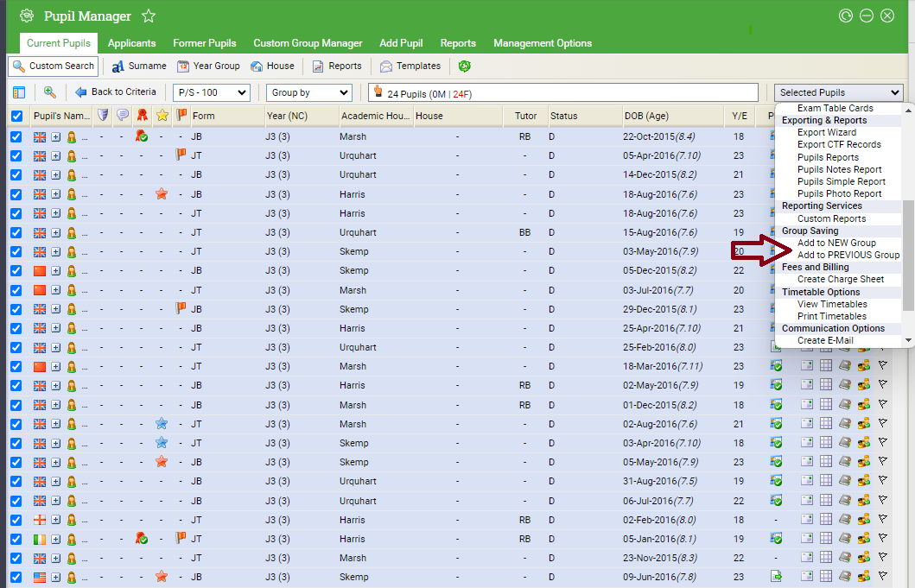Viewport: 915px width, 588px height.
Task: Open the Custom Group Manager tab
Action: pyautogui.click(x=308, y=43)
